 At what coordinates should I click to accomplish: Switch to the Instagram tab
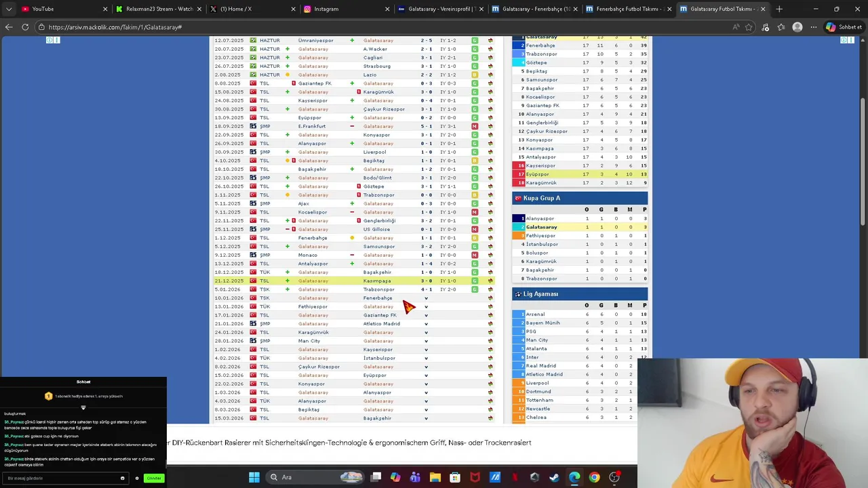pyautogui.click(x=346, y=9)
